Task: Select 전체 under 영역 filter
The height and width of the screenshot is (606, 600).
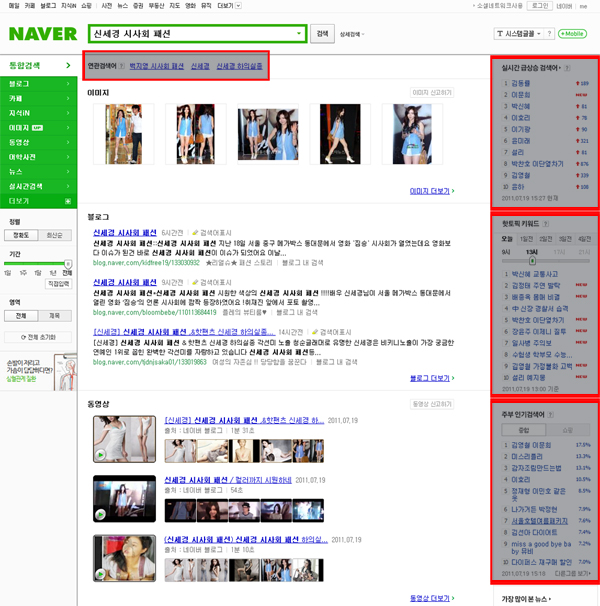Action: click(x=21, y=316)
